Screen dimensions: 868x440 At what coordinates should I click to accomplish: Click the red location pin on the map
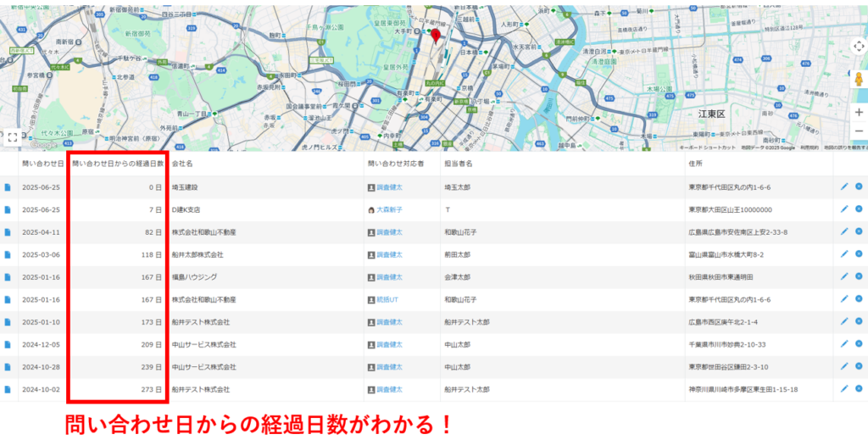pos(436,36)
